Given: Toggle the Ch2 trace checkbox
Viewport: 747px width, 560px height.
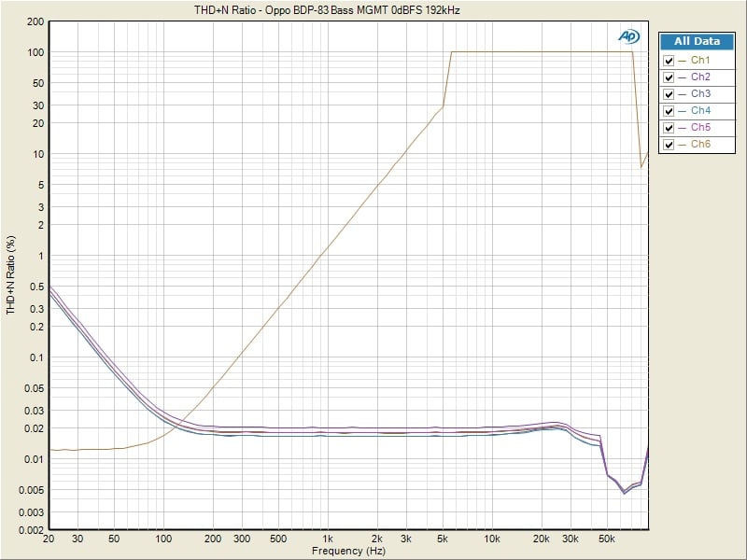Looking at the screenshot, I should tap(669, 77).
